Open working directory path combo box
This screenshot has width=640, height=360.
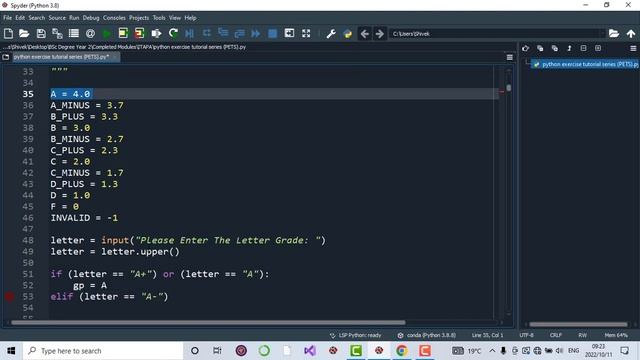pos(498,33)
